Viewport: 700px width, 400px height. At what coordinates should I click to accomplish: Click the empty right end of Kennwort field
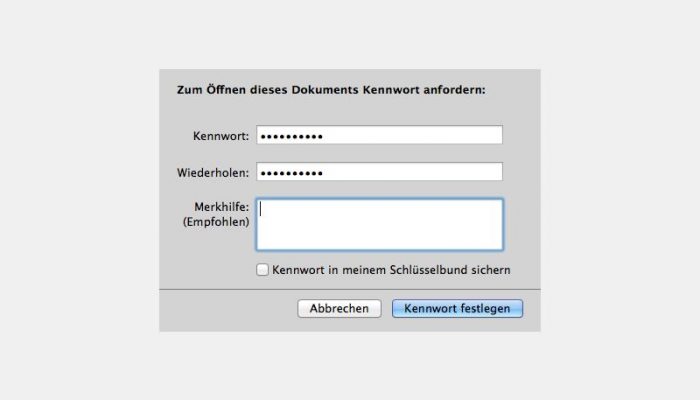[x=469, y=135]
